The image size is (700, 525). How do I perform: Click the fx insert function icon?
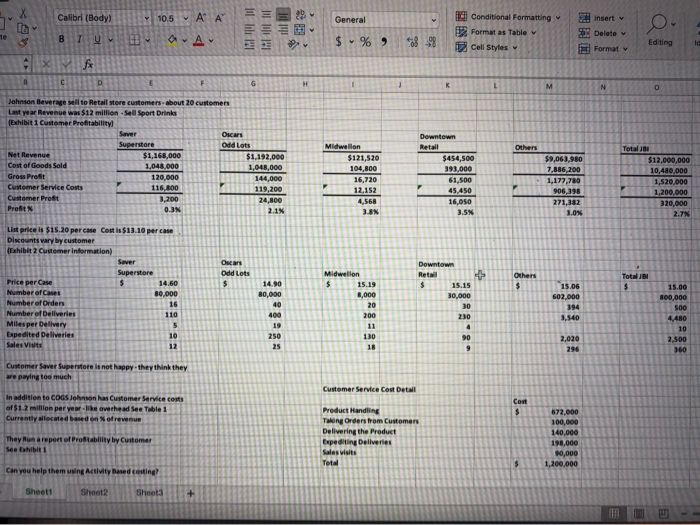click(x=88, y=65)
